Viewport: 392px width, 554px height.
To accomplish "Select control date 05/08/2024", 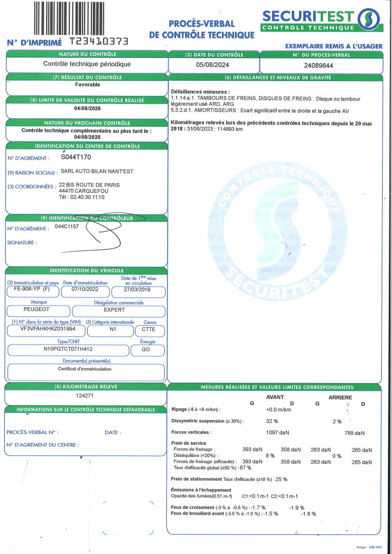I will click(x=212, y=65).
